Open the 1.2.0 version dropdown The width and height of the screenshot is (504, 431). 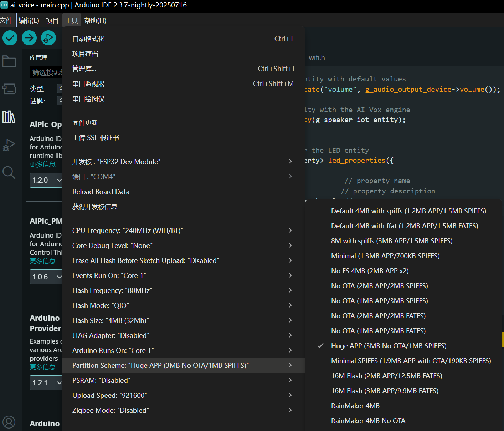(46, 180)
